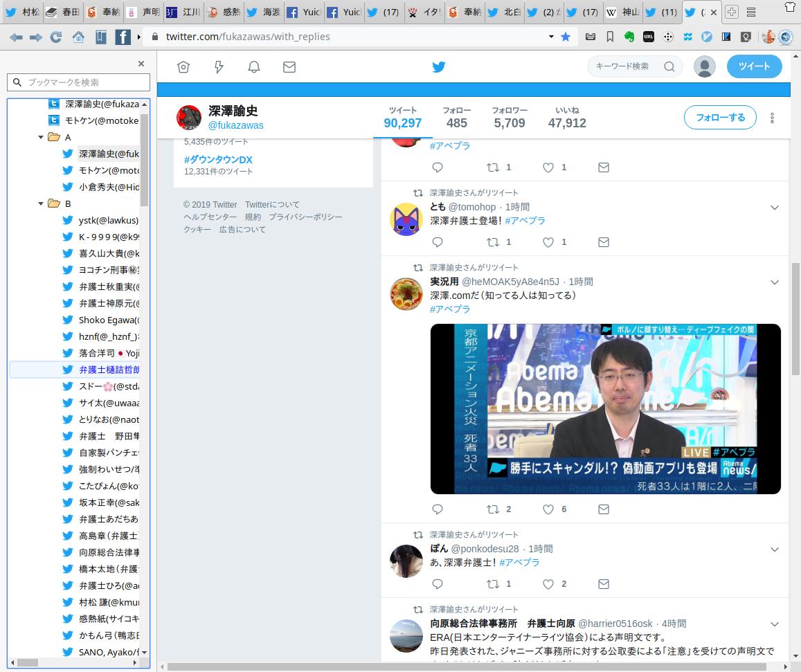This screenshot has width=801, height=672.
Task: Collapse the bookmark folder B
Action: coord(41,203)
